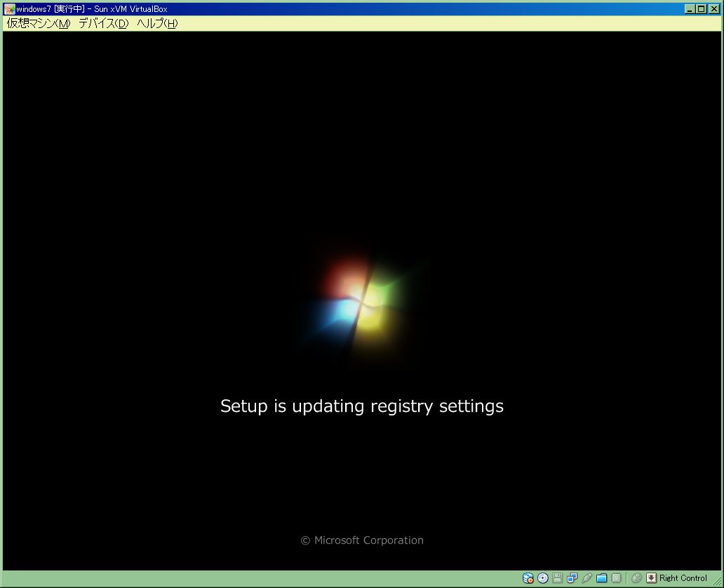Click the virtualization chip status icon
This screenshot has height=588, width=724.
click(617, 578)
